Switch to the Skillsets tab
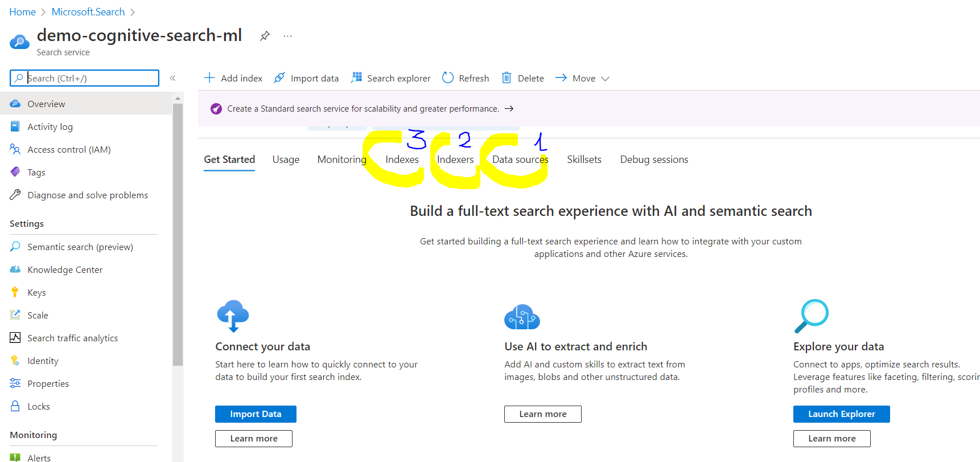Viewport: 980px width, 462px height. pyautogui.click(x=584, y=160)
